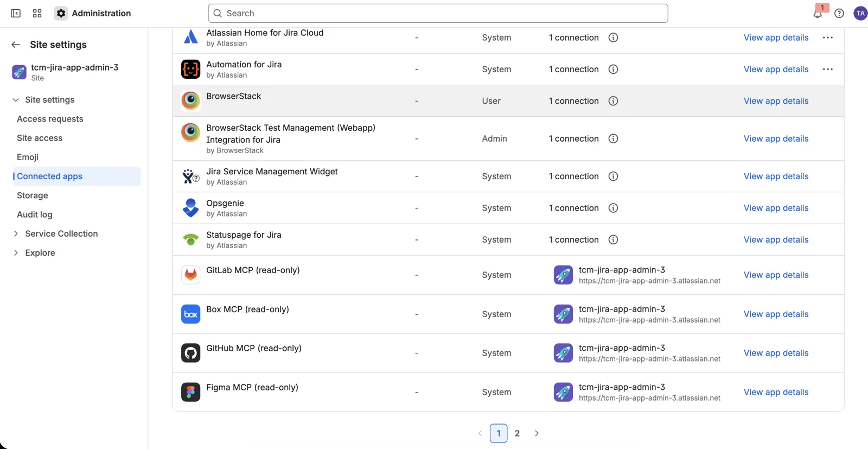The height and width of the screenshot is (449, 868).
Task: View app details for Statuspage for Jira
Action: 776,239
